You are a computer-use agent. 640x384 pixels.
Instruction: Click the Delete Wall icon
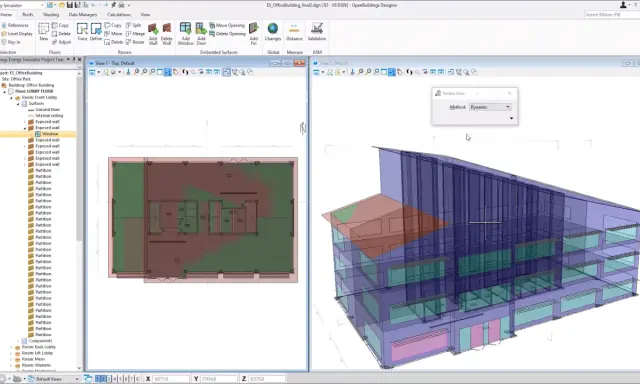167,29
